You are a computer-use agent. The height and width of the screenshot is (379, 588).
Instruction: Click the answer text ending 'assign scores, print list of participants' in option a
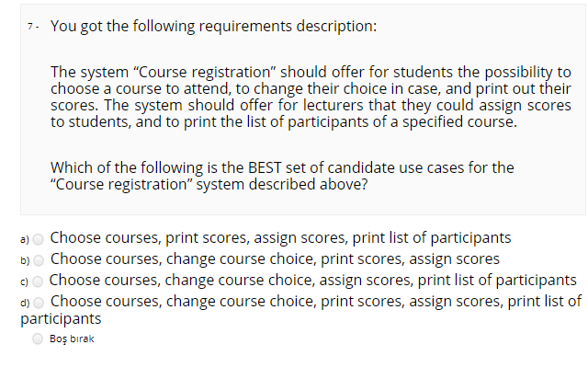(x=280, y=237)
